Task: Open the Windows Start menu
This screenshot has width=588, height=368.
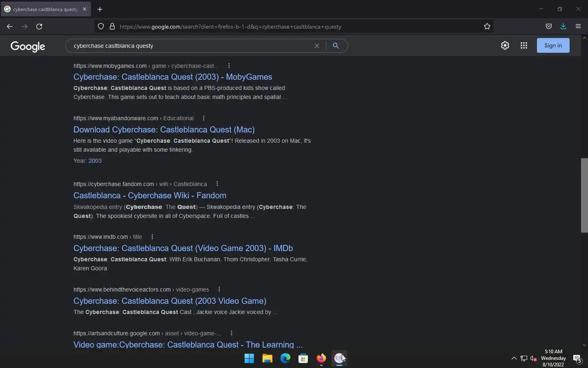Action: [x=249, y=359]
